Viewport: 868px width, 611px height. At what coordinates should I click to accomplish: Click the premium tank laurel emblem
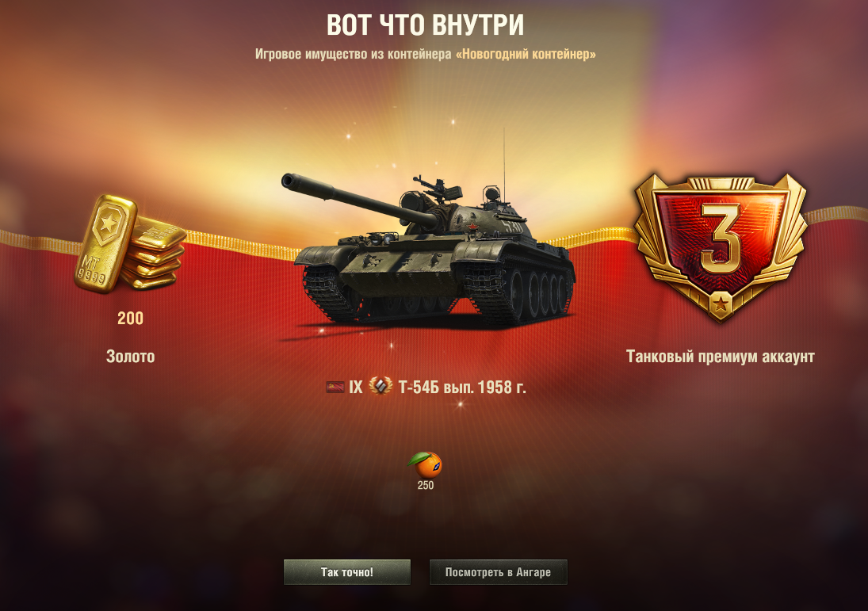pyautogui.click(x=380, y=386)
